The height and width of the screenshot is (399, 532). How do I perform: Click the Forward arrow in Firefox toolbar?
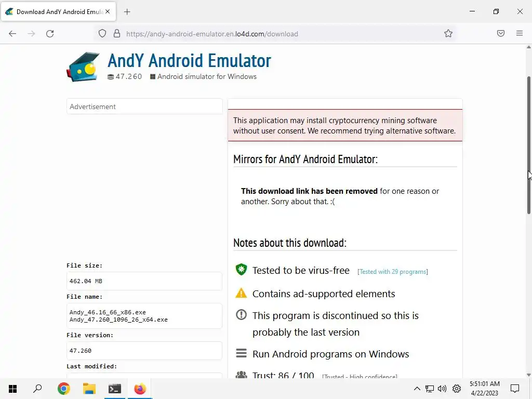click(x=31, y=34)
